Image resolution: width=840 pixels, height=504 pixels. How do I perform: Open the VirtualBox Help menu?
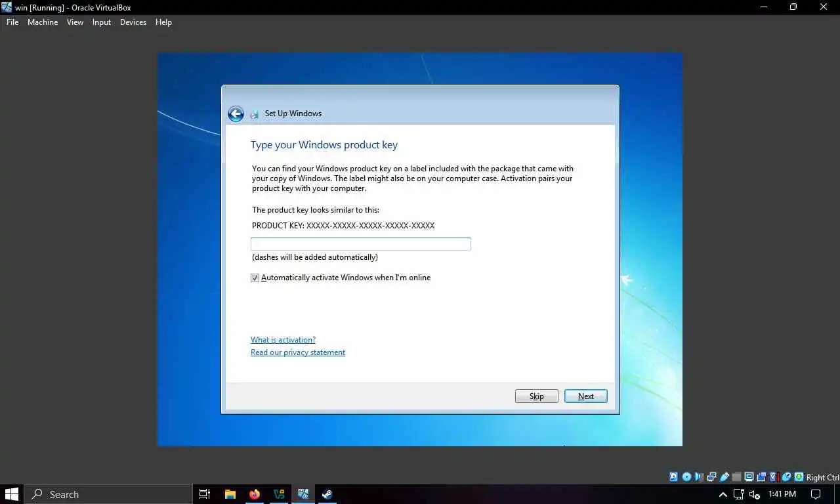click(163, 22)
